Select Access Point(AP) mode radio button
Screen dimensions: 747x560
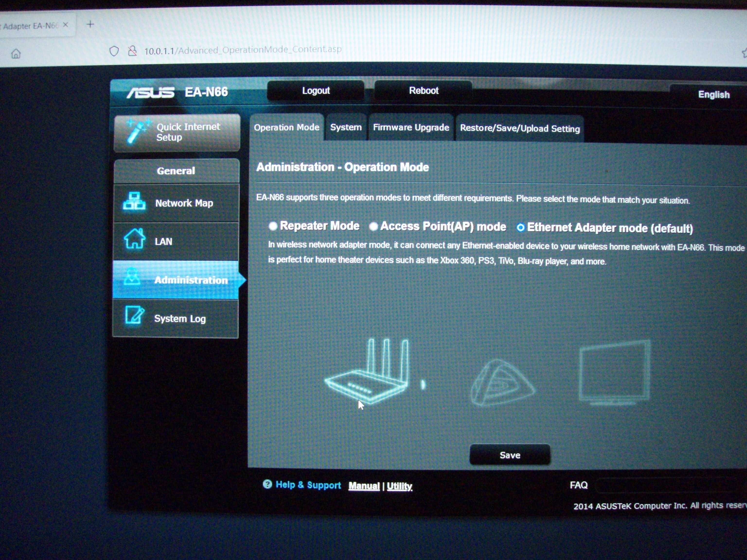[x=373, y=227]
